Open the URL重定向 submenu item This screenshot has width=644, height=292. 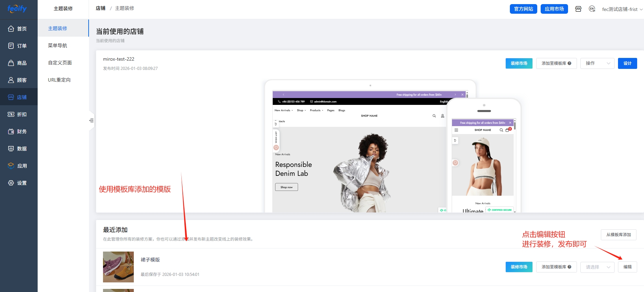(59, 80)
